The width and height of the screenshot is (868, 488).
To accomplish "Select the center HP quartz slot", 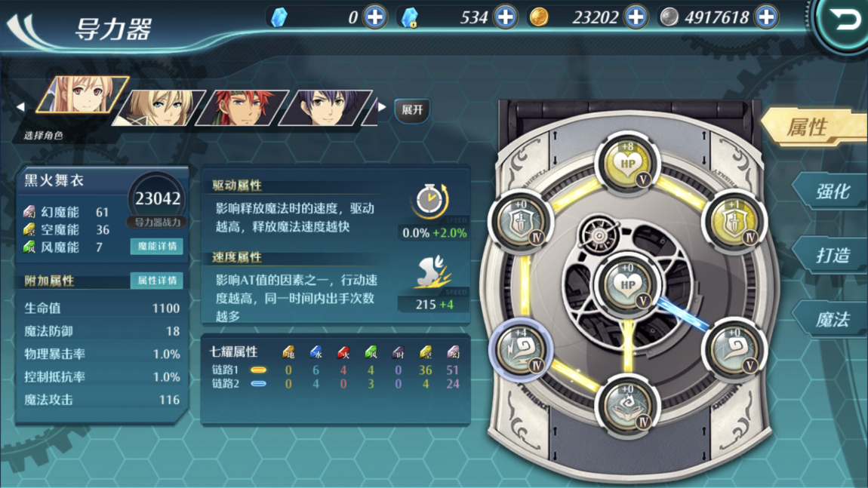I will [627, 284].
